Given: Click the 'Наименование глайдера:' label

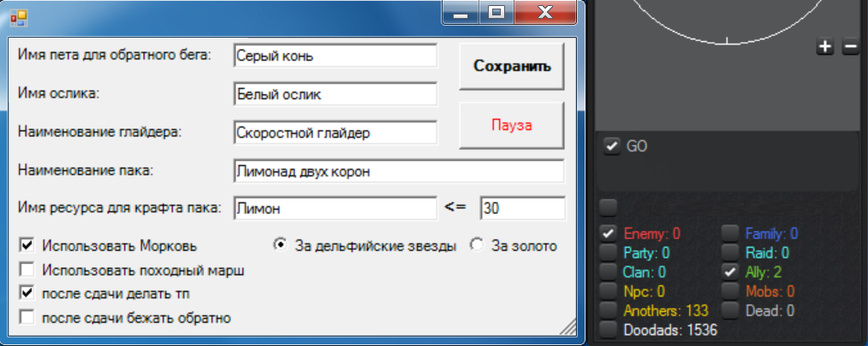Looking at the screenshot, I should pos(100,132).
